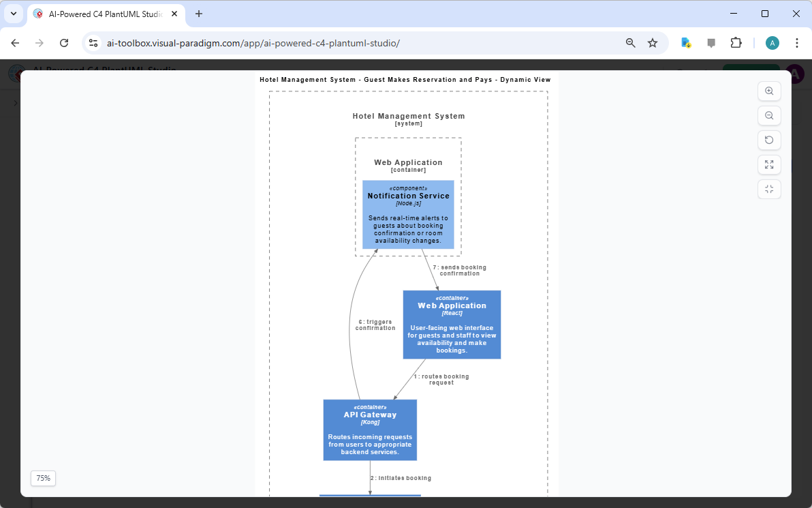This screenshot has width=812, height=508.
Task: Open the page zoom magnifier in address bar
Action: [630, 42]
